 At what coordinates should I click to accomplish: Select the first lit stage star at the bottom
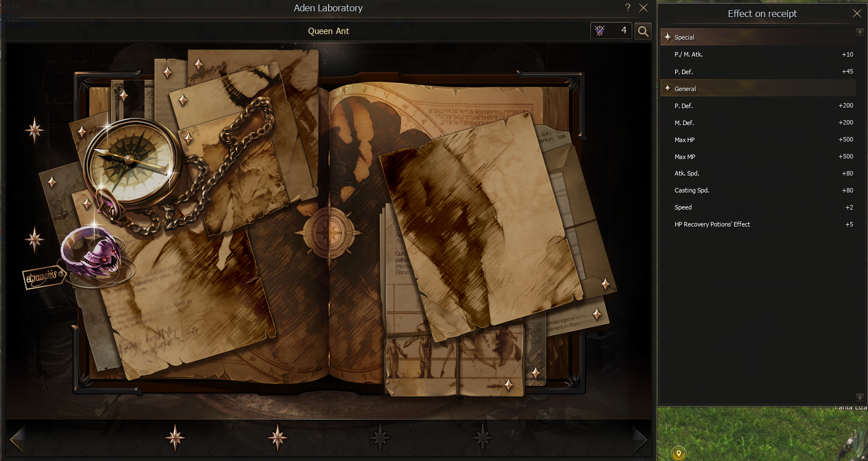tap(175, 438)
